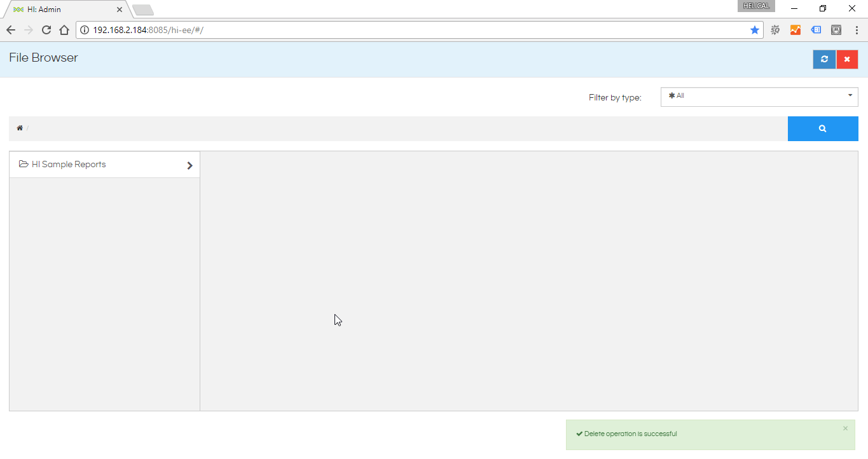Refresh the File Browser with blue button
The width and height of the screenshot is (868, 459).
tap(824, 59)
